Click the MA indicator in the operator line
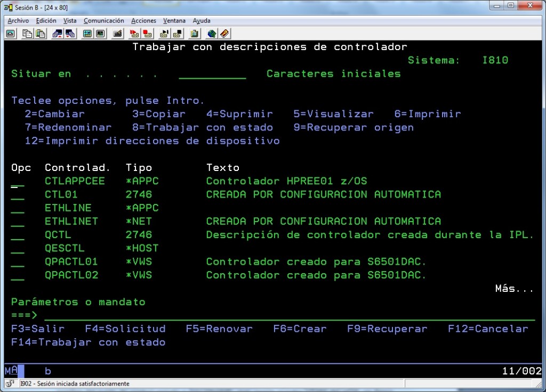Screen dimensions: 546x392 [x=11, y=371]
